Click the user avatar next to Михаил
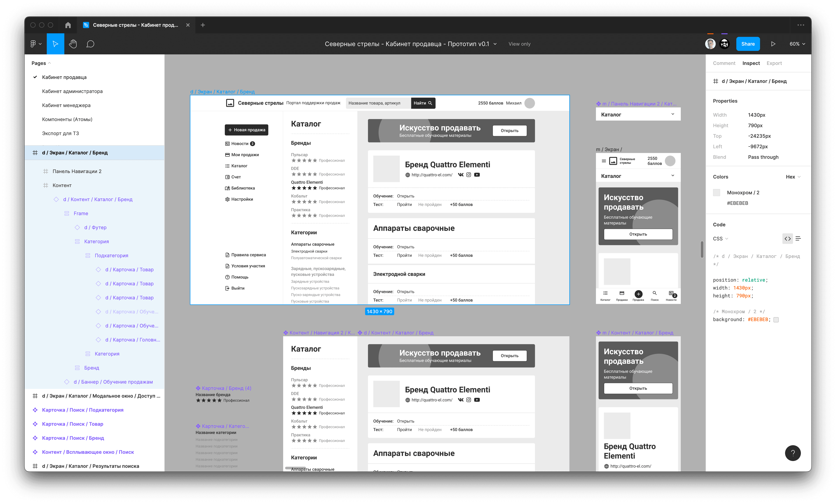 pos(530,103)
